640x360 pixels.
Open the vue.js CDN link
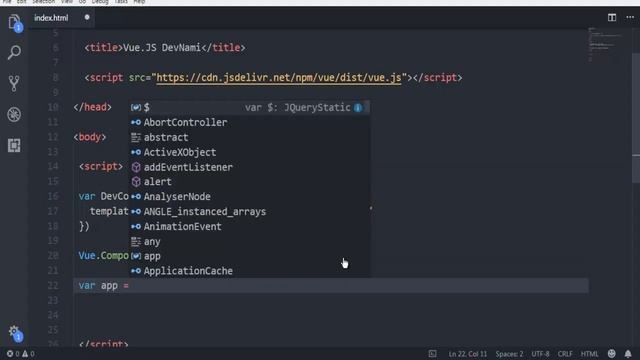tap(279, 78)
